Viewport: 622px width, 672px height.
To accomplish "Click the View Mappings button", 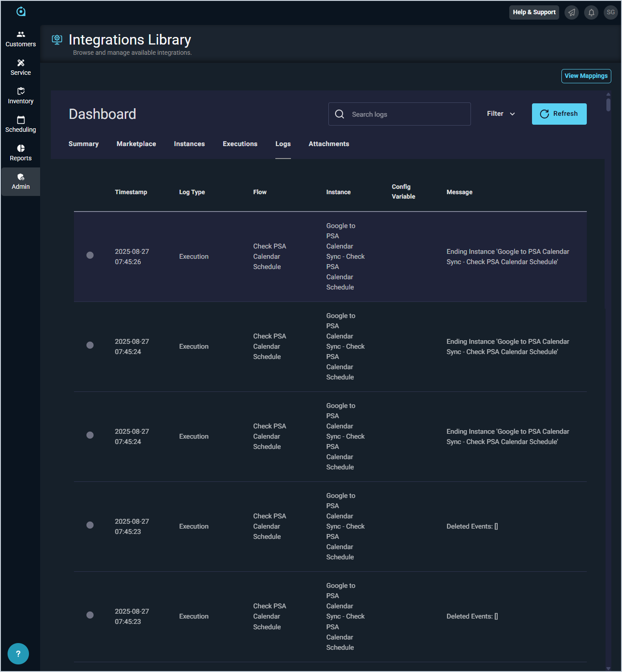I will tap(586, 76).
